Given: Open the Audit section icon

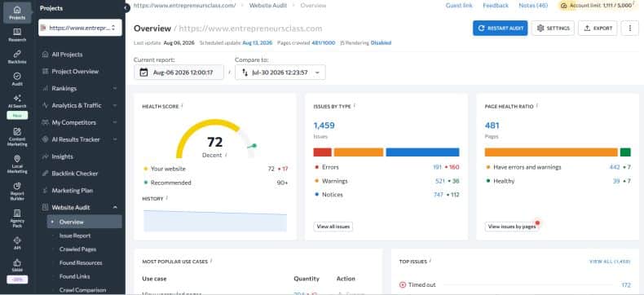Looking at the screenshot, I should pos(17,79).
